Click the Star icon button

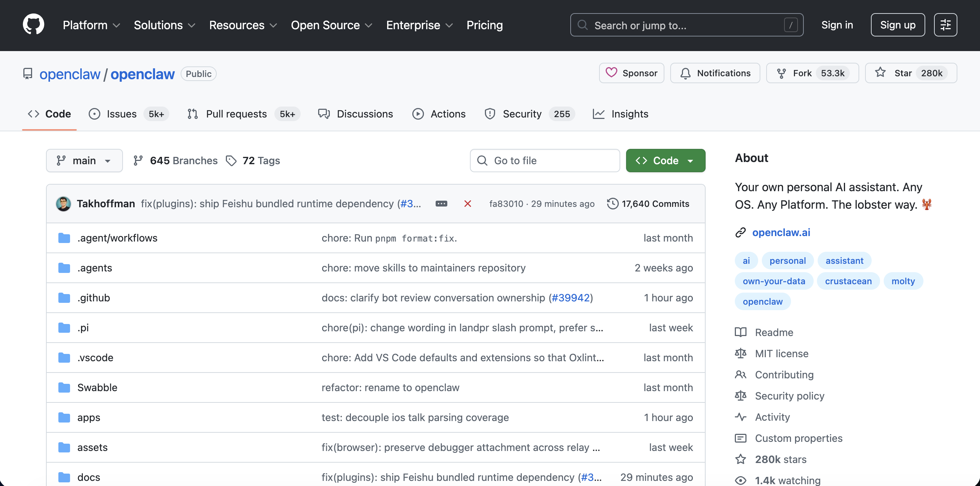[880, 73]
